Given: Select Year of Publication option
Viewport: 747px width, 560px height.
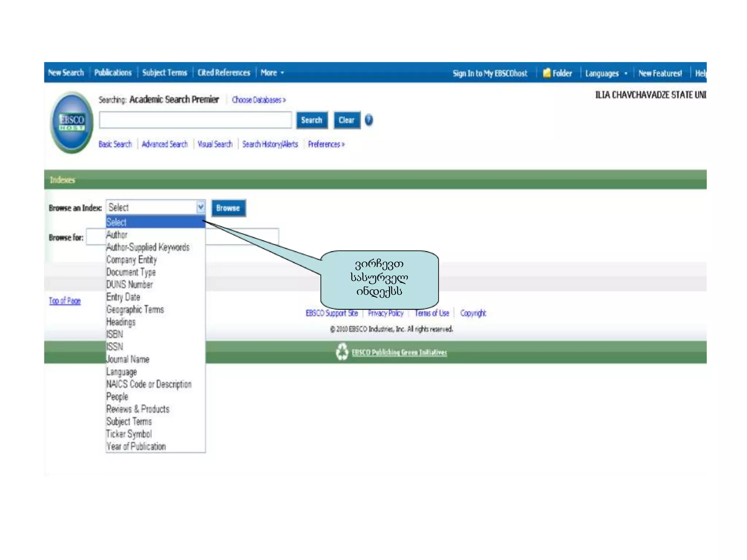Looking at the screenshot, I should pyautogui.click(x=136, y=447).
